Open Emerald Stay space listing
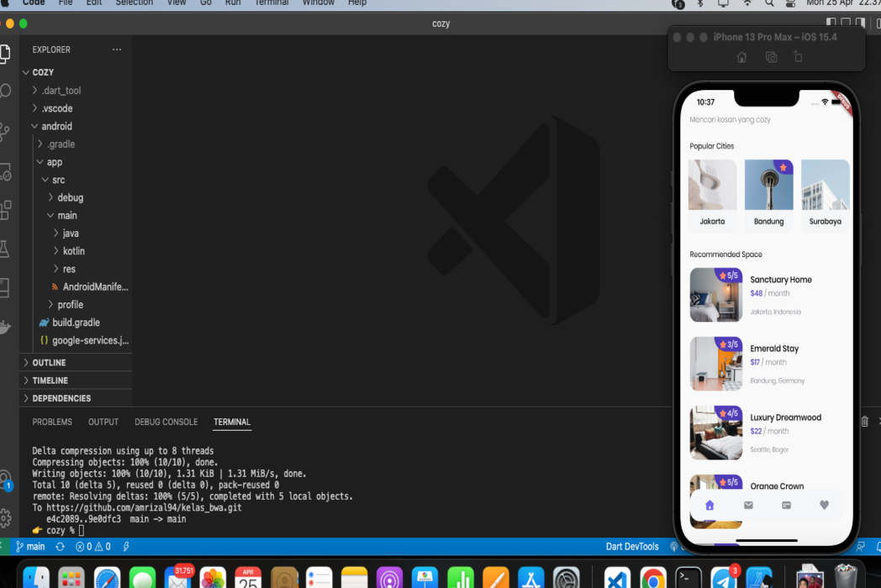This screenshot has width=881, height=588. tap(768, 364)
